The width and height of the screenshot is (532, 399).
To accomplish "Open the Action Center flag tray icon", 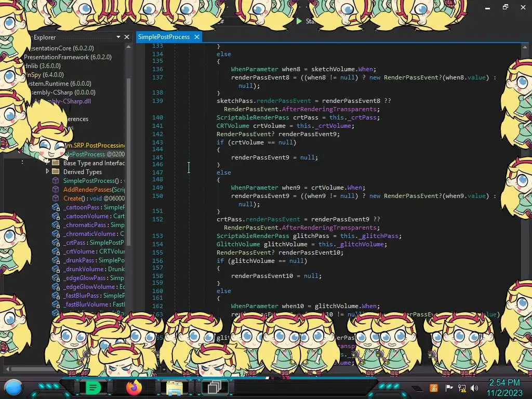I will click(449, 388).
